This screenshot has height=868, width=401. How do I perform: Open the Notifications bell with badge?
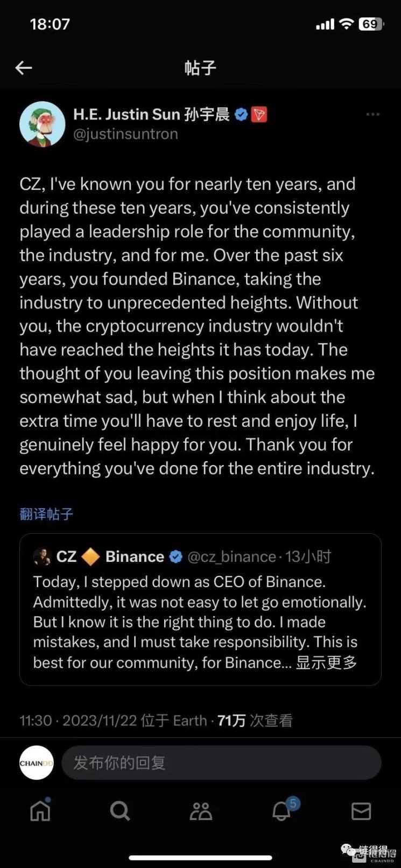(282, 810)
